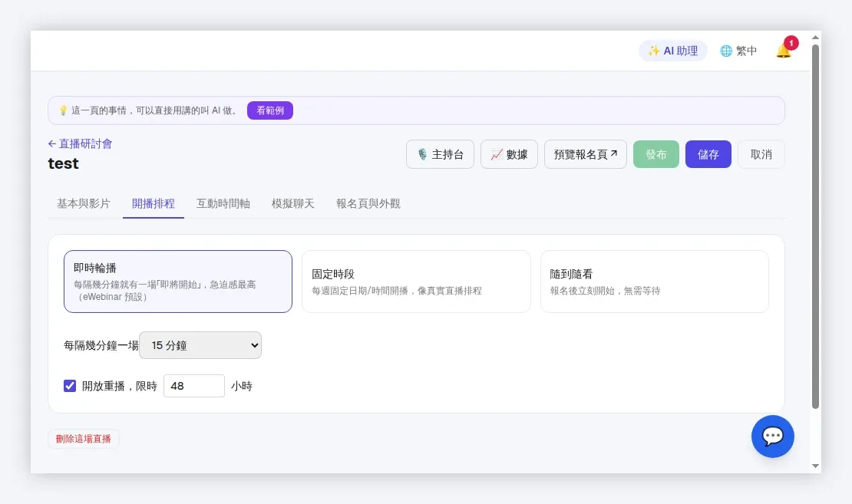852x504 pixels.
Task: Open the blue chat bubble widget
Action: click(x=773, y=436)
